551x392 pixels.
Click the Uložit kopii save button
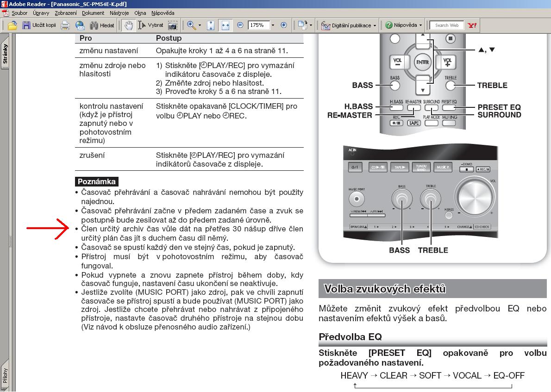39,25
